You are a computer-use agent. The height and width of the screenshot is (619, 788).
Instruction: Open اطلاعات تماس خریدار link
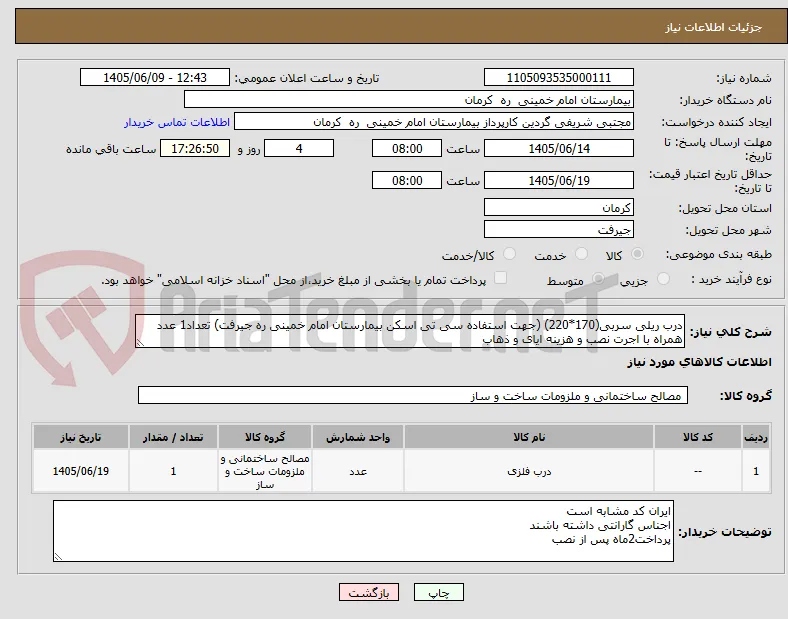tap(177, 122)
